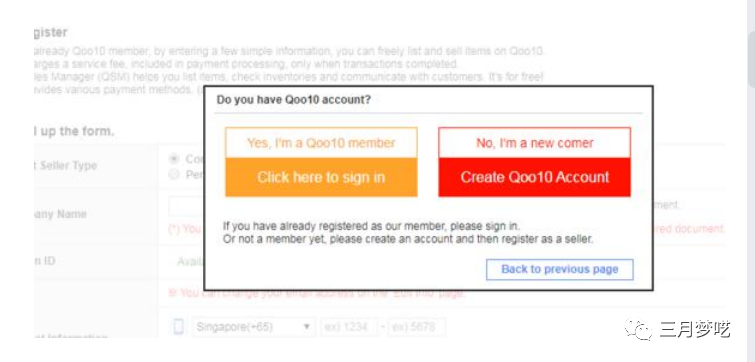Click the 'Do you have Qoo10 account?' dialog title
The width and height of the screenshot is (755, 362).
(294, 100)
